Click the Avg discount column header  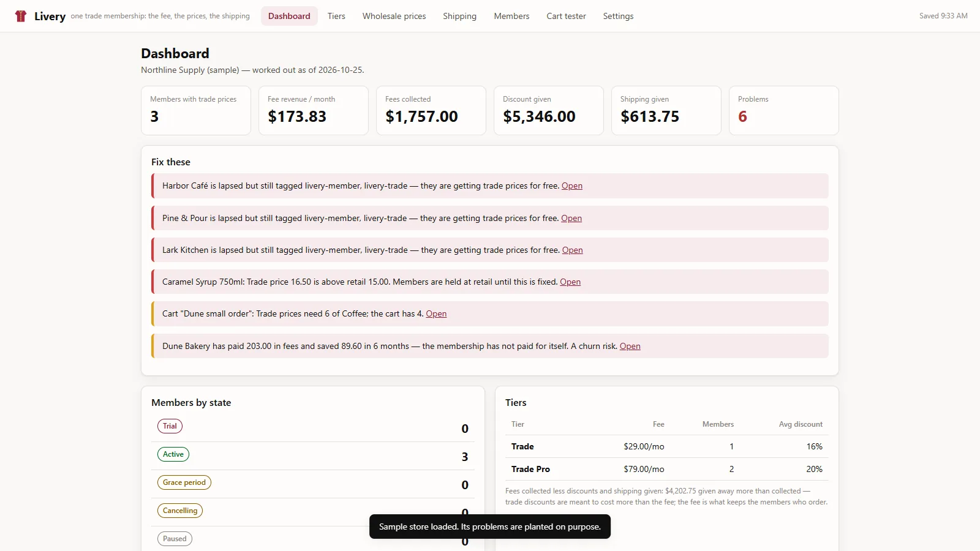801,424
